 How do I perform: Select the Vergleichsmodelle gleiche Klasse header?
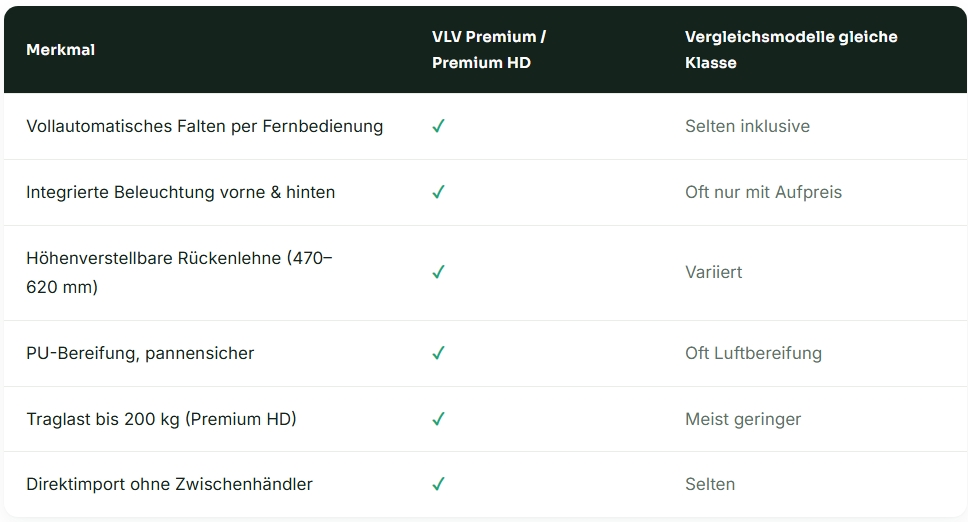click(791, 50)
